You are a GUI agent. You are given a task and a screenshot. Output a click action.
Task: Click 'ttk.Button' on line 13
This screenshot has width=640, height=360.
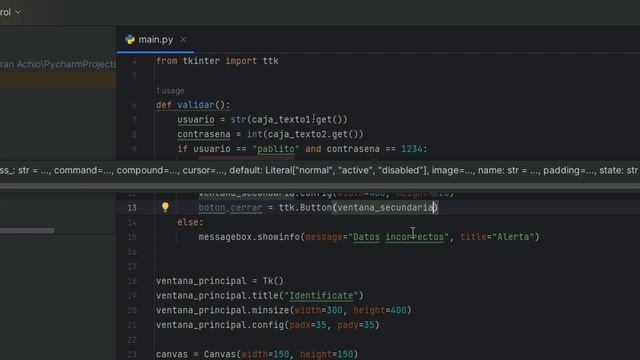(305, 207)
